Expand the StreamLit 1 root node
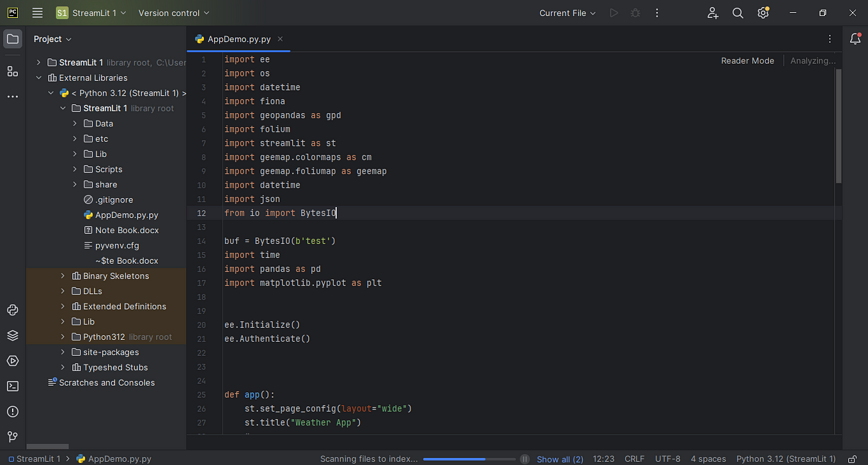Viewport: 868px width, 465px height. 38,63
